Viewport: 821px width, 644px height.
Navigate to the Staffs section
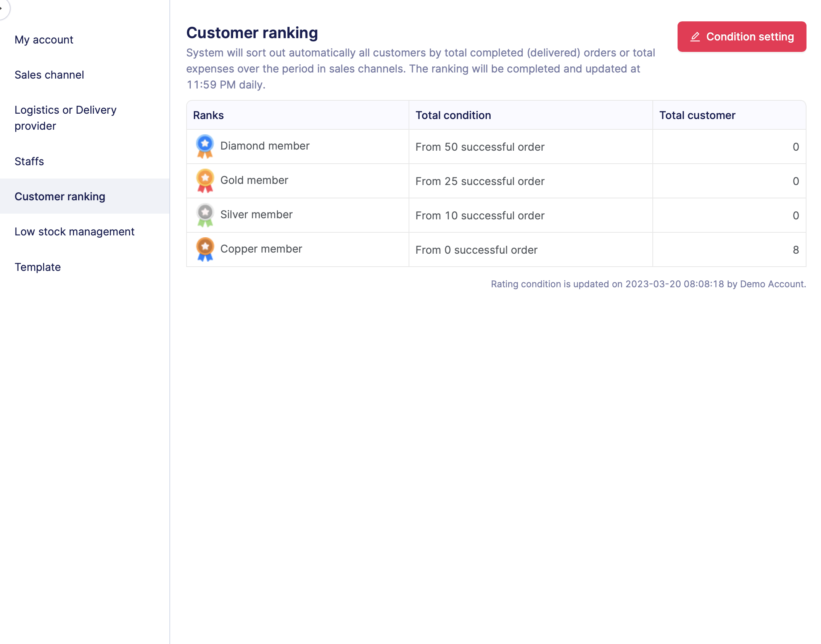point(29,161)
